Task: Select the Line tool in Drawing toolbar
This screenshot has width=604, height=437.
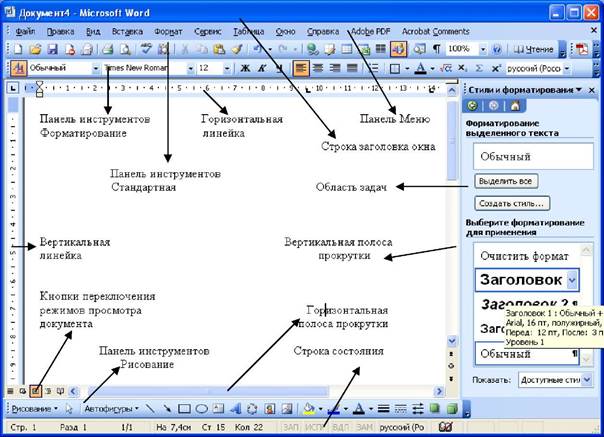Action: coord(150,409)
